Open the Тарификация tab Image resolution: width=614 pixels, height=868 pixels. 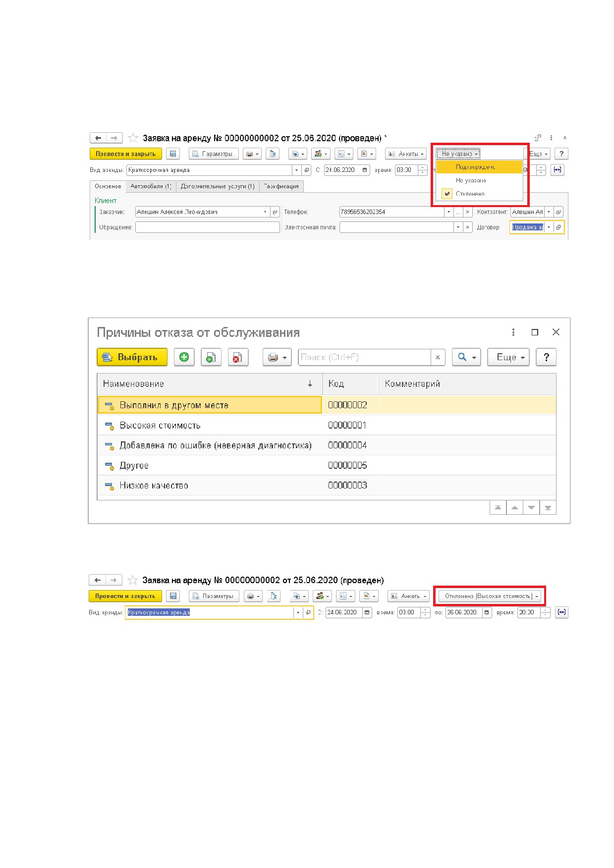click(x=281, y=186)
